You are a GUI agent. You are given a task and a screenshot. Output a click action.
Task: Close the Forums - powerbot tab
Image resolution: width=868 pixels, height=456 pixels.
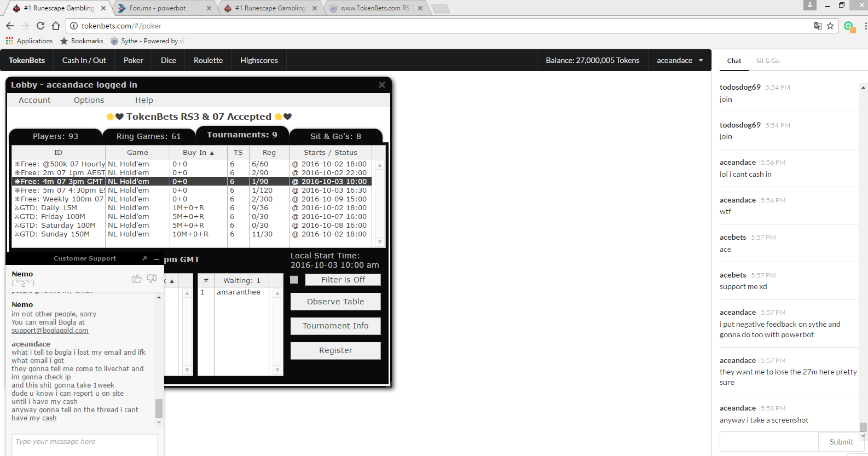(209, 8)
